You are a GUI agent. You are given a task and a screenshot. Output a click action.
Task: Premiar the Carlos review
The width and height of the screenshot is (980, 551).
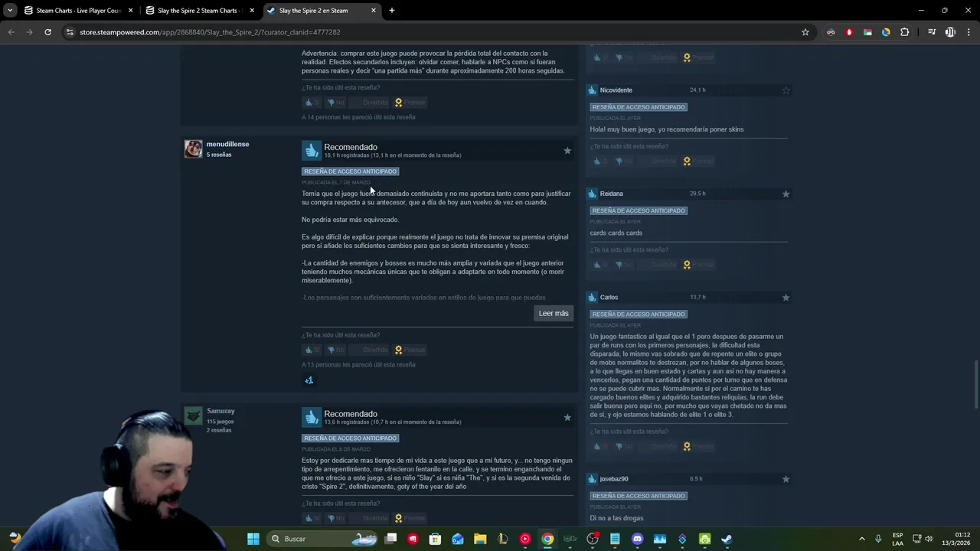click(698, 446)
